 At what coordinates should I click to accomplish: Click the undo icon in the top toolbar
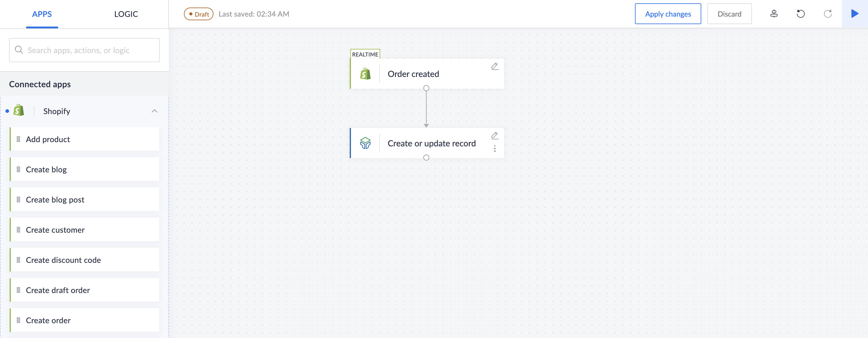[801, 13]
